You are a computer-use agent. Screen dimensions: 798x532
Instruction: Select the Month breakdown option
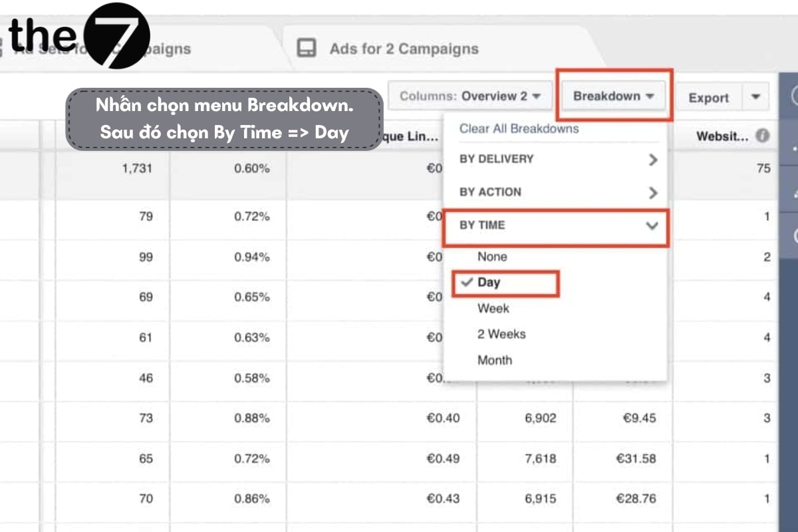click(x=495, y=360)
